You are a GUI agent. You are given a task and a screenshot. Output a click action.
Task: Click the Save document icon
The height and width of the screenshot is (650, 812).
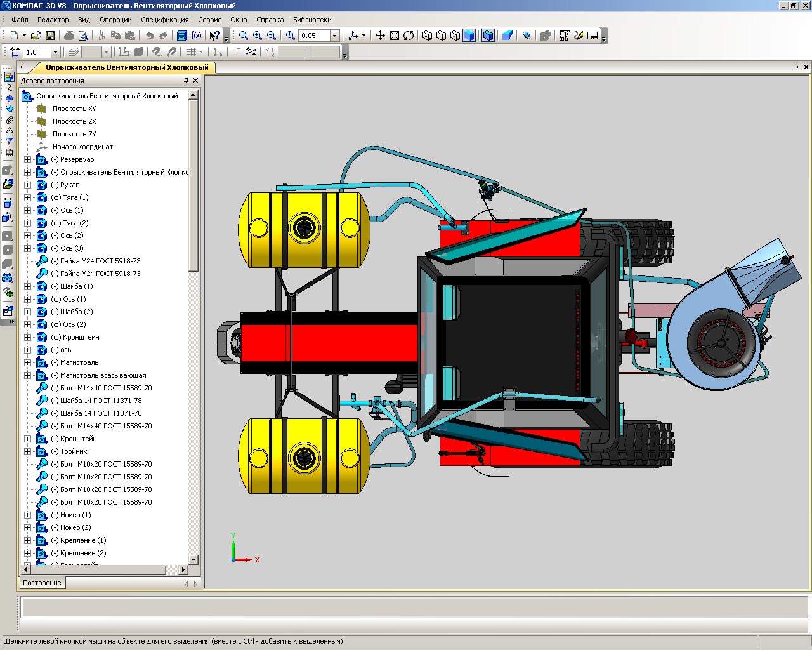pyautogui.click(x=50, y=36)
